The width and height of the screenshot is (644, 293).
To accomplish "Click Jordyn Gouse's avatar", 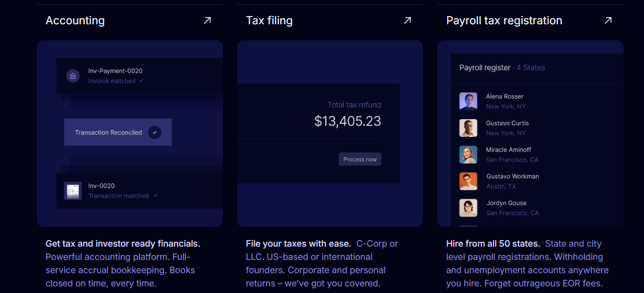I will coord(468,208).
